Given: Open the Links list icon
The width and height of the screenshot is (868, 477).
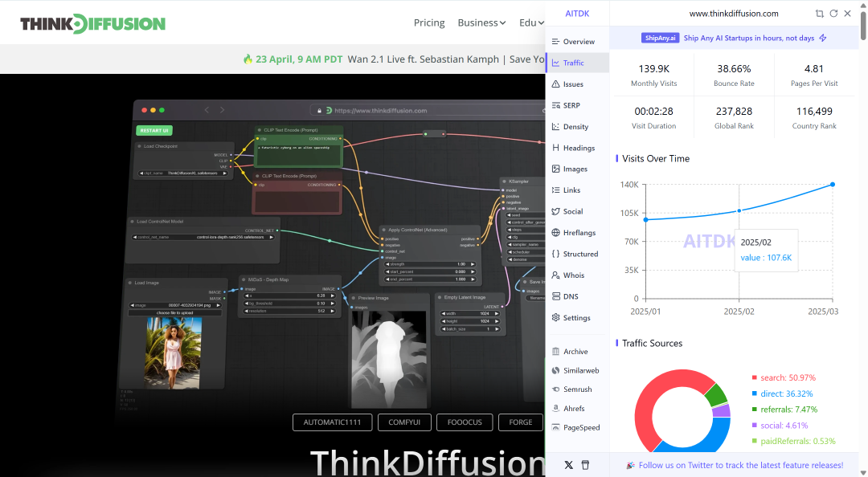Looking at the screenshot, I should pos(555,190).
